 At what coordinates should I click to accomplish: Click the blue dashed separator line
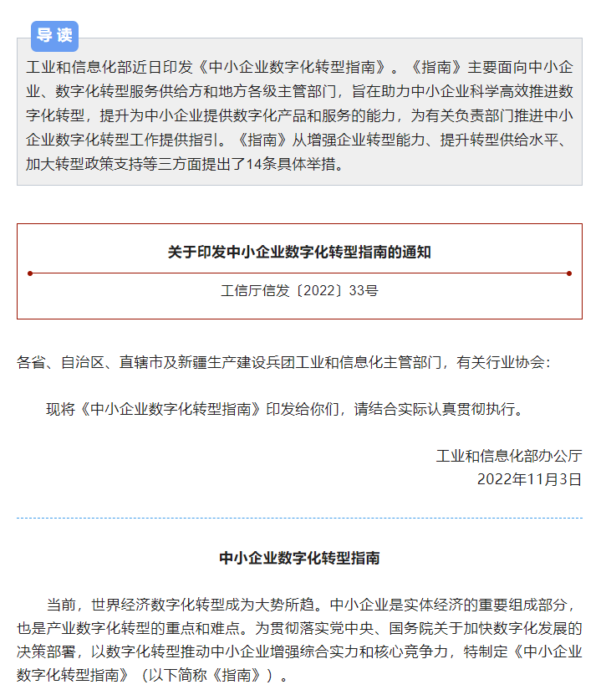(x=299, y=519)
